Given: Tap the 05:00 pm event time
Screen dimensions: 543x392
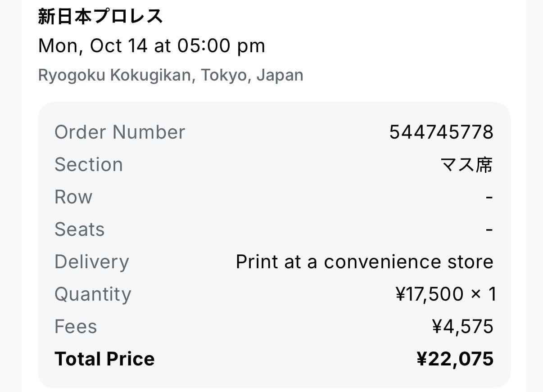Looking at the screenshot, I should [221, 46].
